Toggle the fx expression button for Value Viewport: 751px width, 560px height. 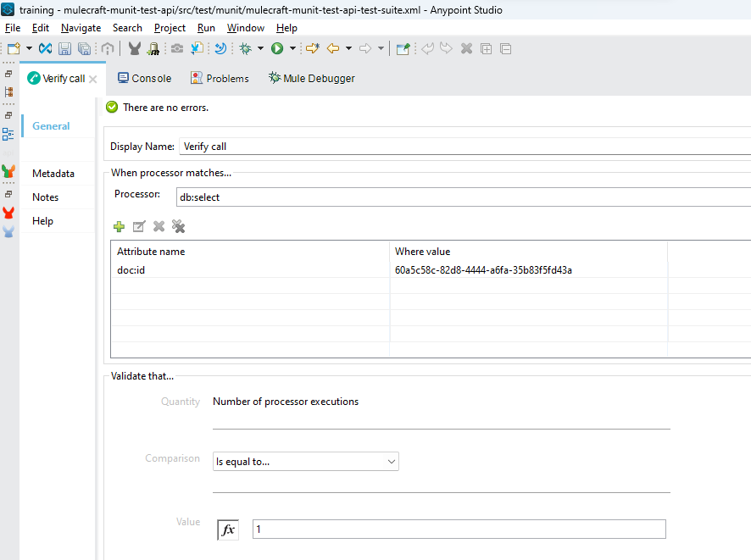228,530
